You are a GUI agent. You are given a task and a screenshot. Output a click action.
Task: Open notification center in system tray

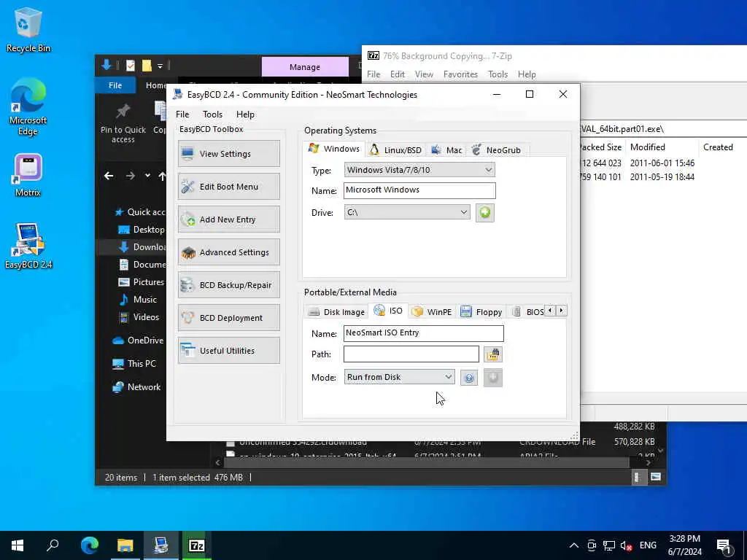(724, 545)
